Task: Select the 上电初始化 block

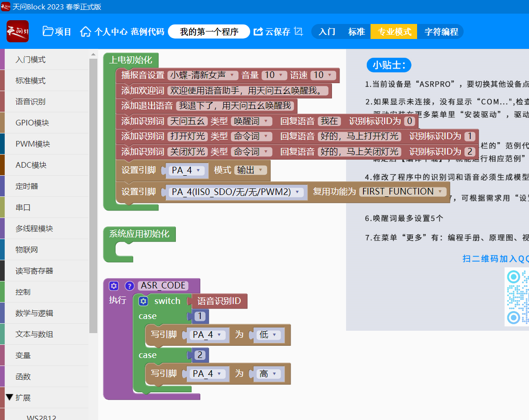Action: pos(131,60)
